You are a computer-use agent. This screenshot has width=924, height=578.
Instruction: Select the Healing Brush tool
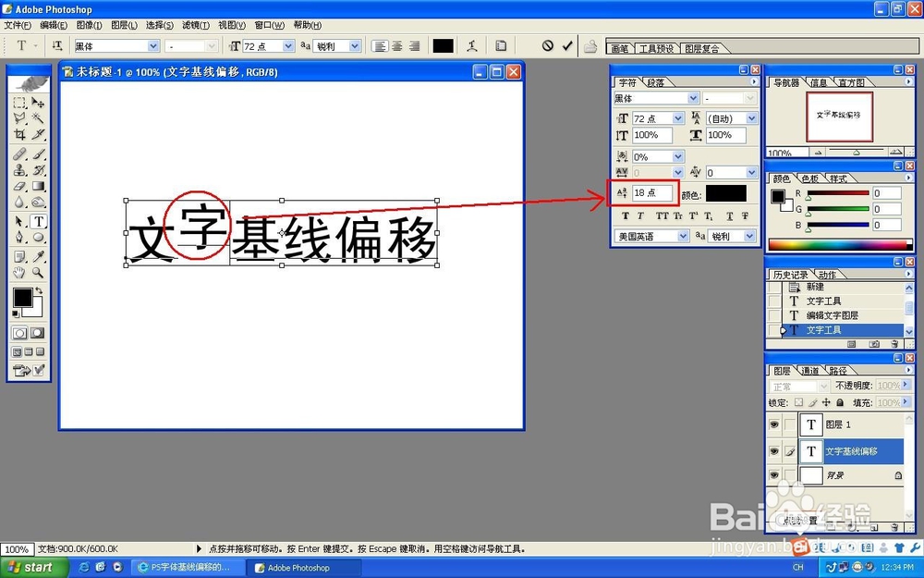tap(19, 154)
